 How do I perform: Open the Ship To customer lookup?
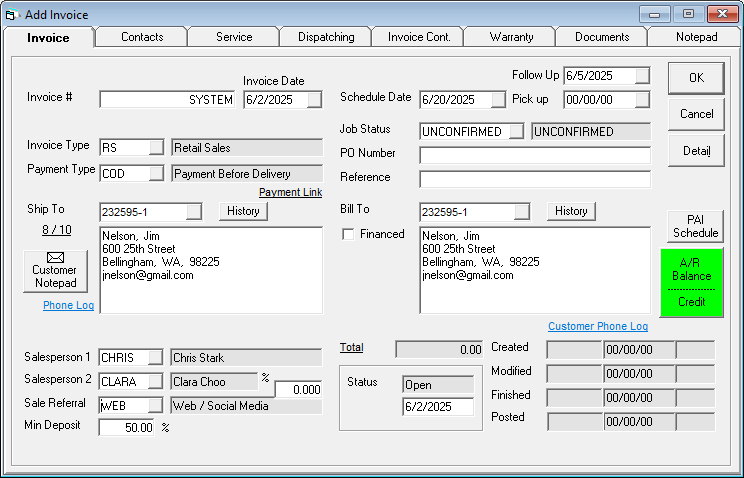pyautogui.click(x=194, y=212)
